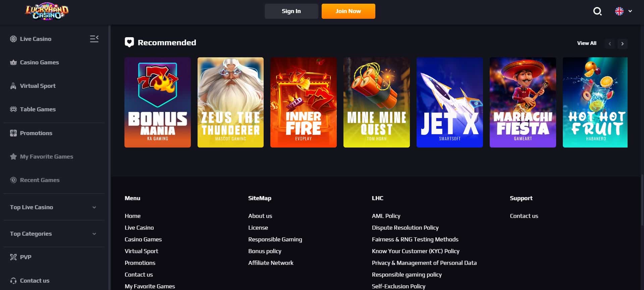
Task: Open the Inner Fire game thumbnail
Action: pos(304,102)
